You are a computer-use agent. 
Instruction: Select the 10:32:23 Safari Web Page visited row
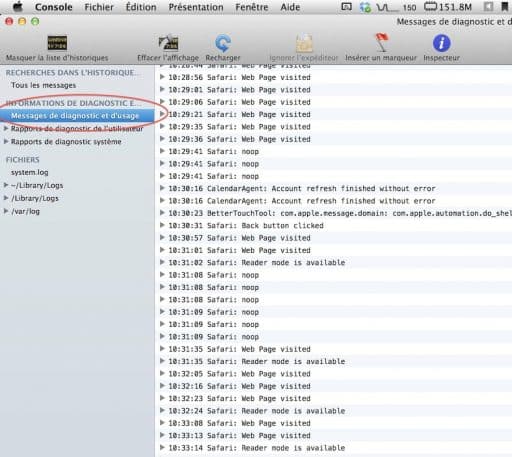[333, 398]
